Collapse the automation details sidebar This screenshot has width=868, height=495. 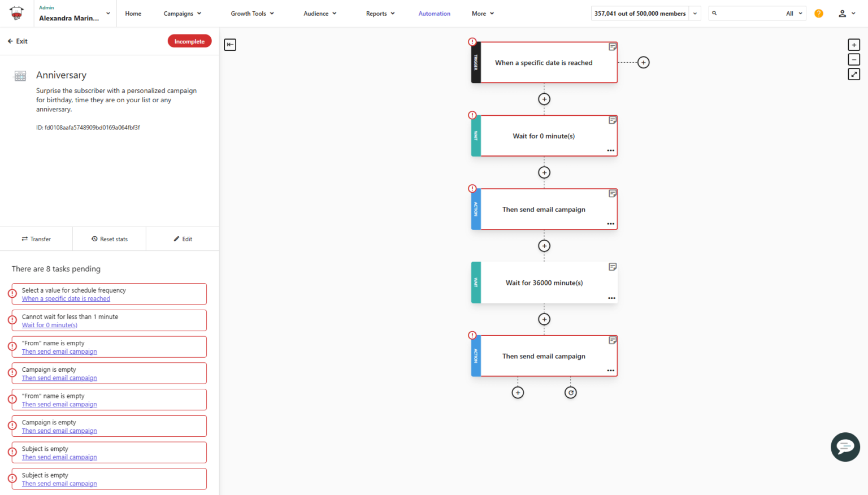click(x=229, y=45)
